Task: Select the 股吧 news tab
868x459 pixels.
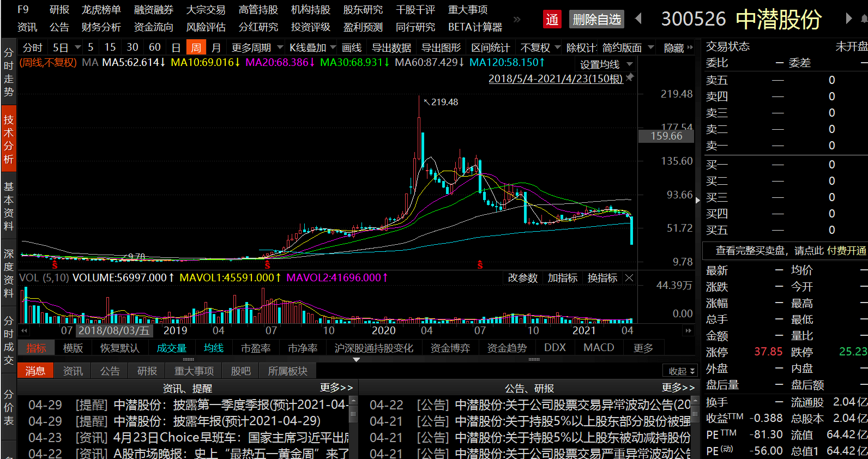Action: [x=240, y=371]
